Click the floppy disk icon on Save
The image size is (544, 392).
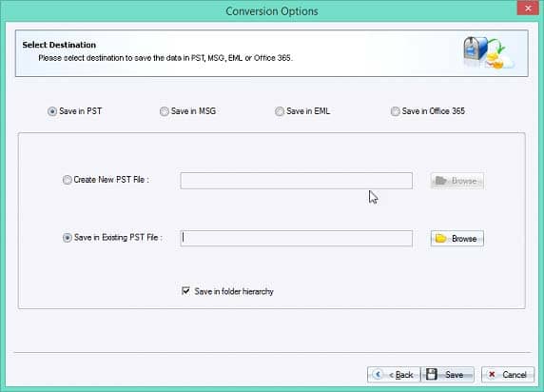coord(432,374)
